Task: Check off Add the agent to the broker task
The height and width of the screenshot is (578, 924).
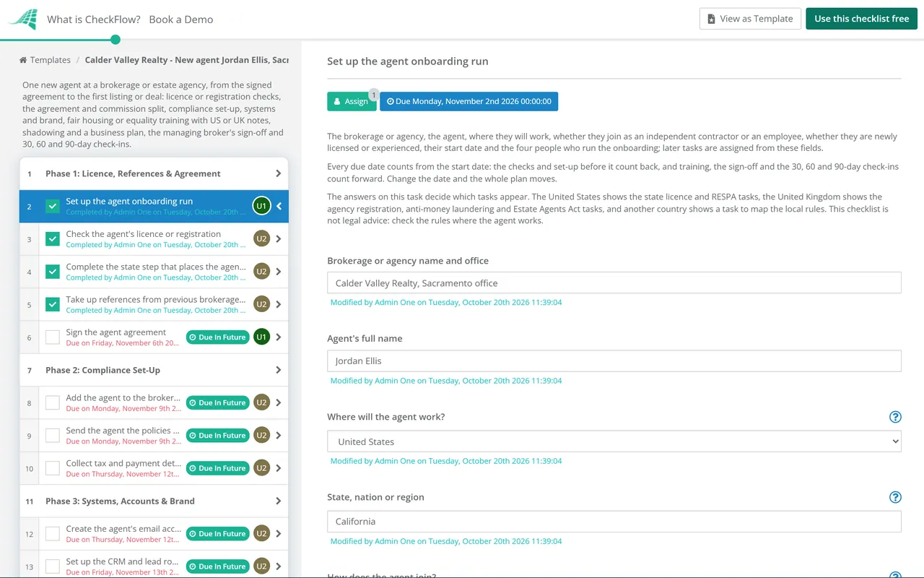Action: coord(53,402)
